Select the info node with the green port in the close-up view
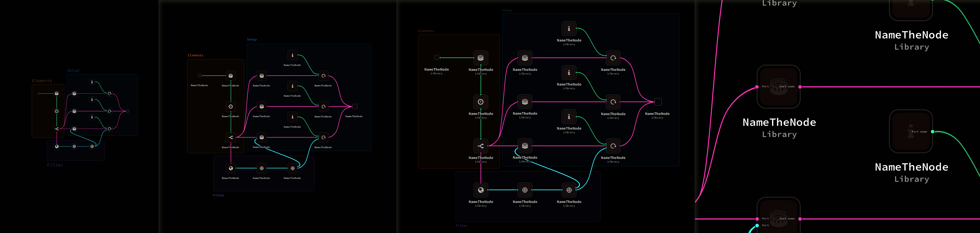The height and width of the screenshot is (233, 980). click(911, 131)
